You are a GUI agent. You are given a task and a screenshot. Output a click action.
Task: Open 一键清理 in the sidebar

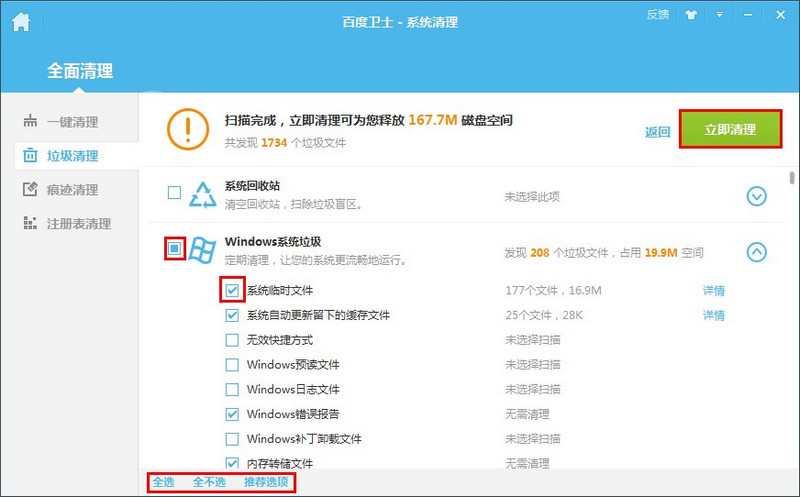71,122
